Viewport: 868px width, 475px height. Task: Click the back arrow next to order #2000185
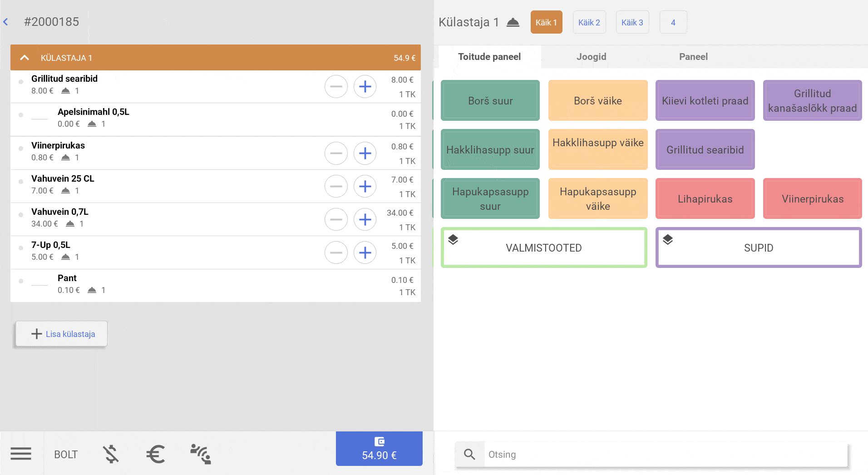6,22
